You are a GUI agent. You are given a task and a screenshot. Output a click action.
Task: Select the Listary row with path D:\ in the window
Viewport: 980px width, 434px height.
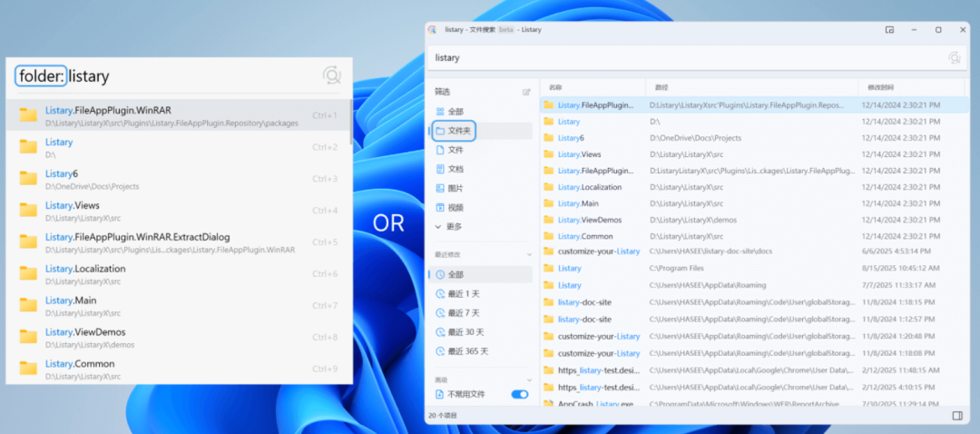pos(754,122)
